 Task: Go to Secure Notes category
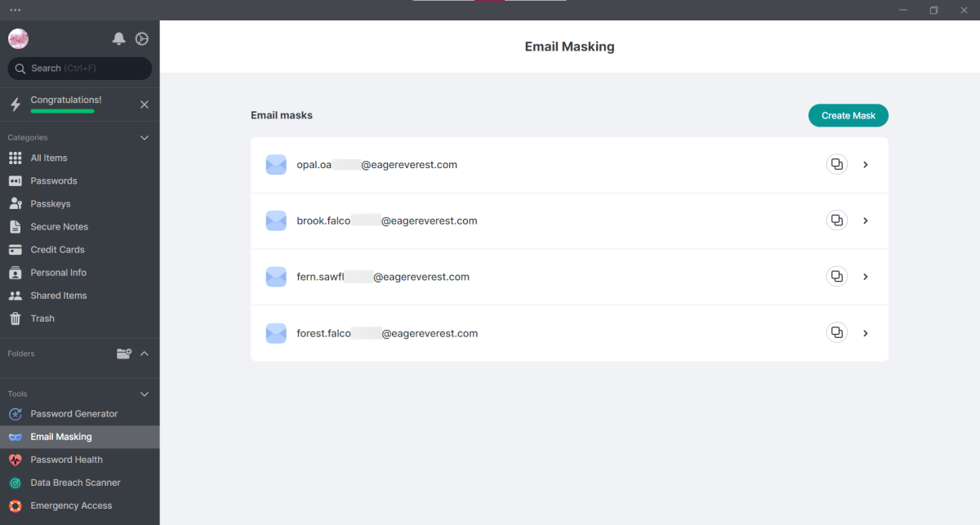tap(59, 227)
